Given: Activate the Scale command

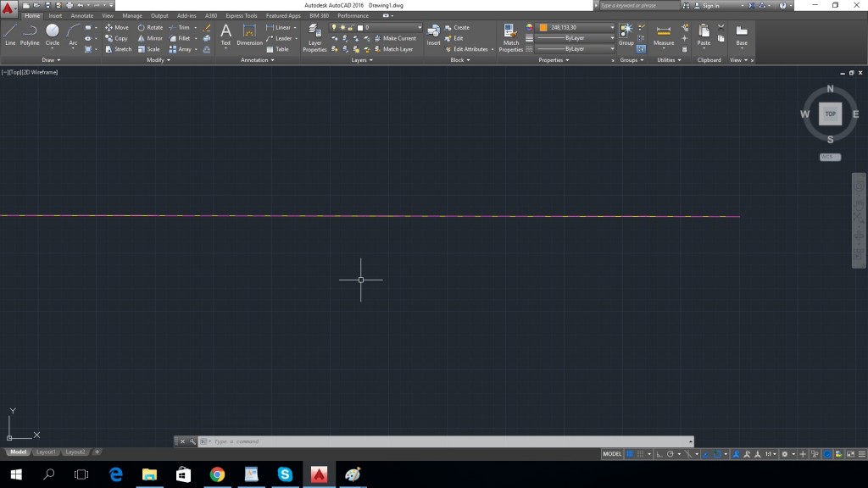Looking at the screenshot, I should point(149,49).
